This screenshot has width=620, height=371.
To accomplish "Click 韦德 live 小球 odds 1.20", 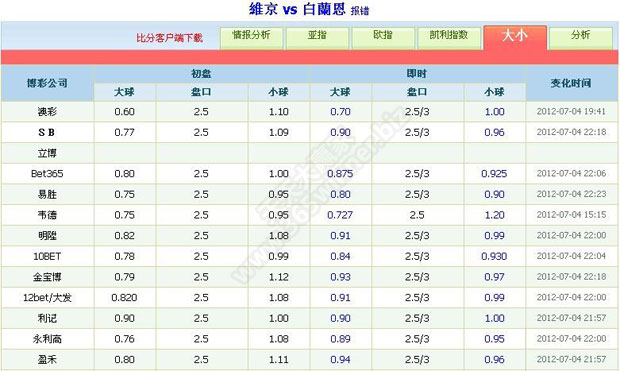I will coord(494,215).
